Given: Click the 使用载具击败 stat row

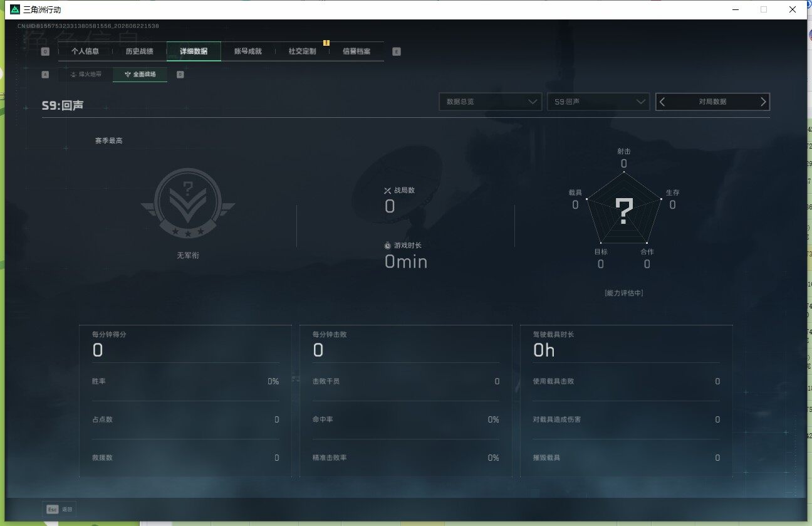Looking at the screenshot, I should pyautogui.click(x=627, y=381).
